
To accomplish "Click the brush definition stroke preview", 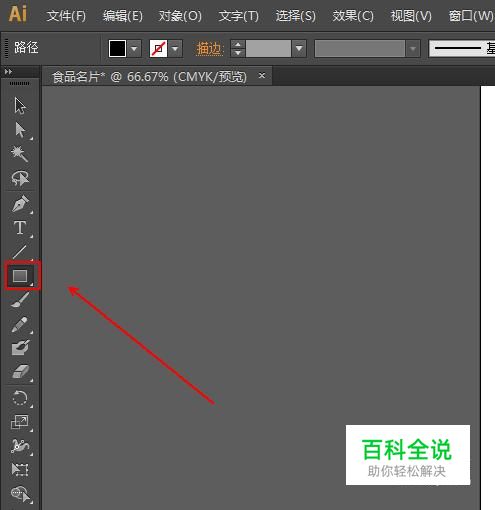I will 462,49.
